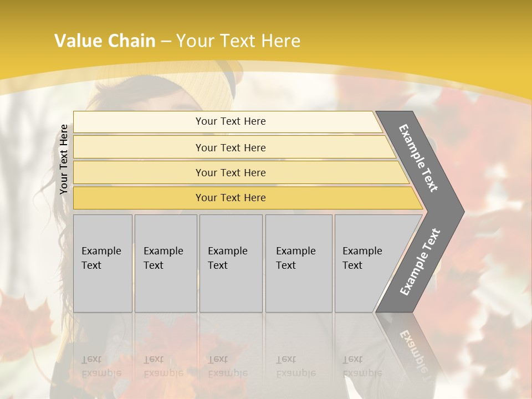Image resolution: width=532 pixels, height=399 pixels.
Task: Select the middle gray "Example Text" box
Action: [230, 263]
